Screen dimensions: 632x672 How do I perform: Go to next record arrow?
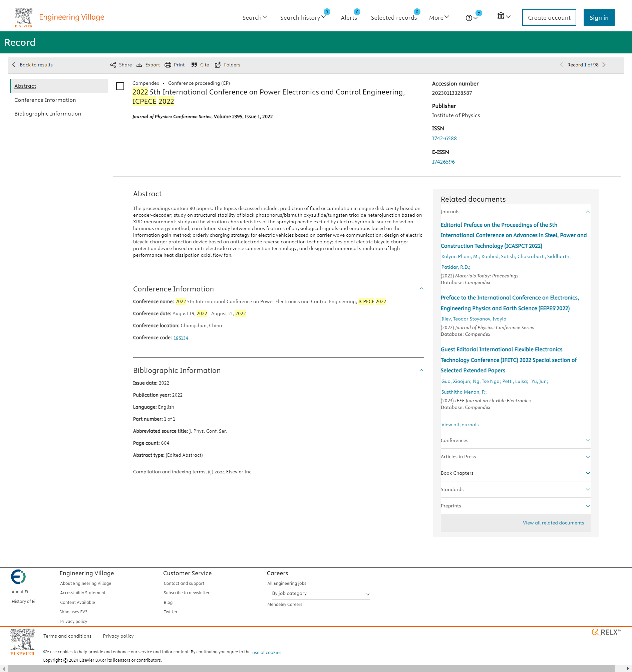point(604,64)
